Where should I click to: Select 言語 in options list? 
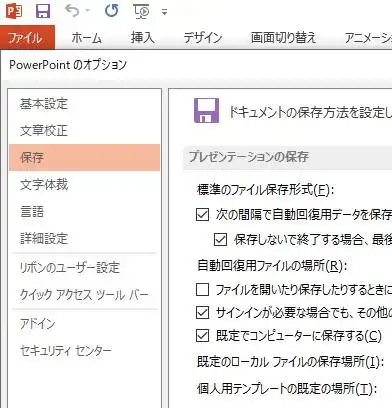pos(84,211)
